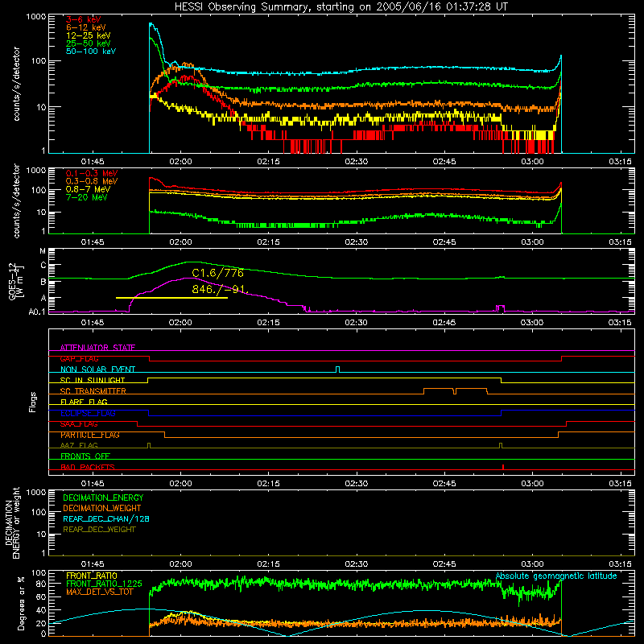Click the 0.1-0.3 MeV legend label

tap(92, 173)
